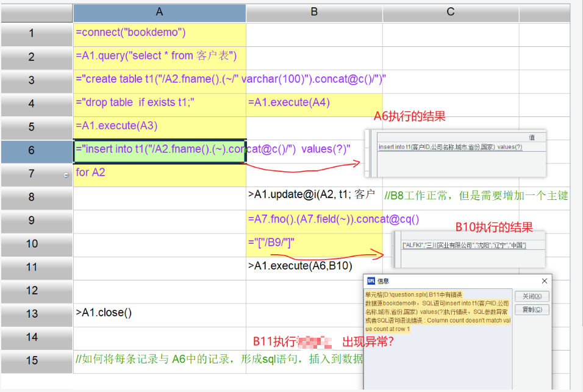Click cell B8 with the A1.update statement
Image resolution: width=583 pixels, height=392 pixels.
coord(314,196)
